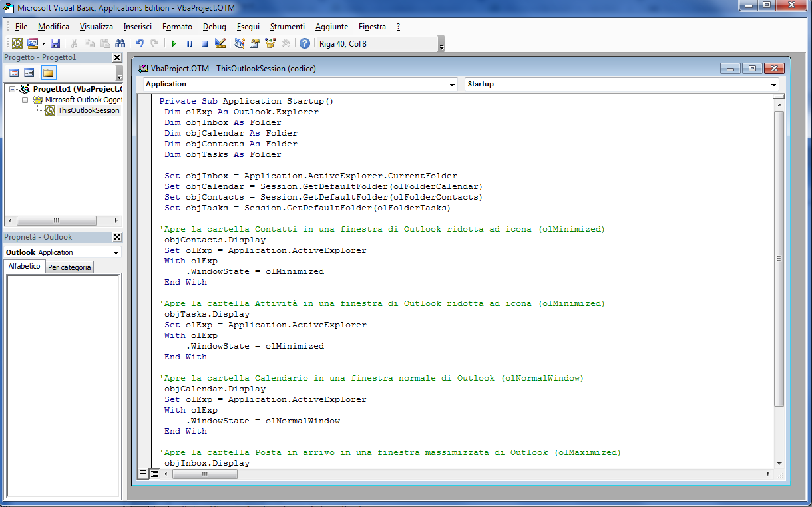Open the Application object dropdown
The height and width of the screenshot is (507, 812).
tap(453, 85)
